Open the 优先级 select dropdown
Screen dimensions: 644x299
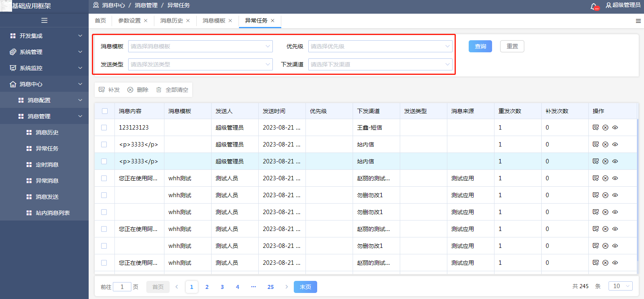point(380,46)
